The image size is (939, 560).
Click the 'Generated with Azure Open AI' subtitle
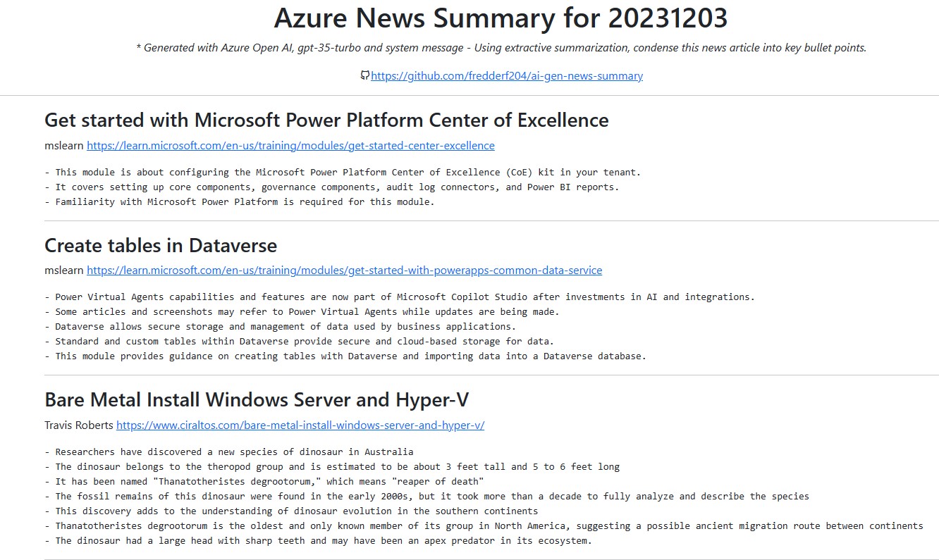(x=501, y=48)
